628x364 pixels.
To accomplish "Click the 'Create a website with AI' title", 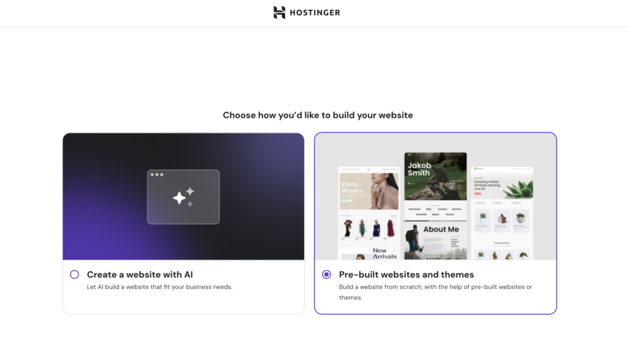I will coord(140,275).
